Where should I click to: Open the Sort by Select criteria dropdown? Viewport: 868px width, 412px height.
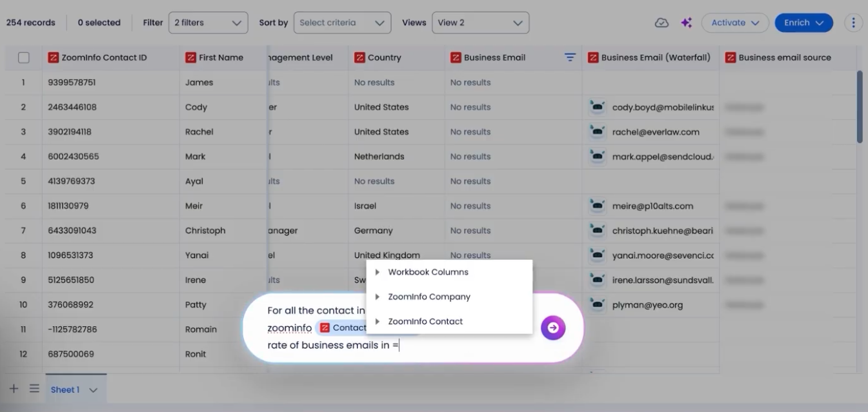[342, 23]
